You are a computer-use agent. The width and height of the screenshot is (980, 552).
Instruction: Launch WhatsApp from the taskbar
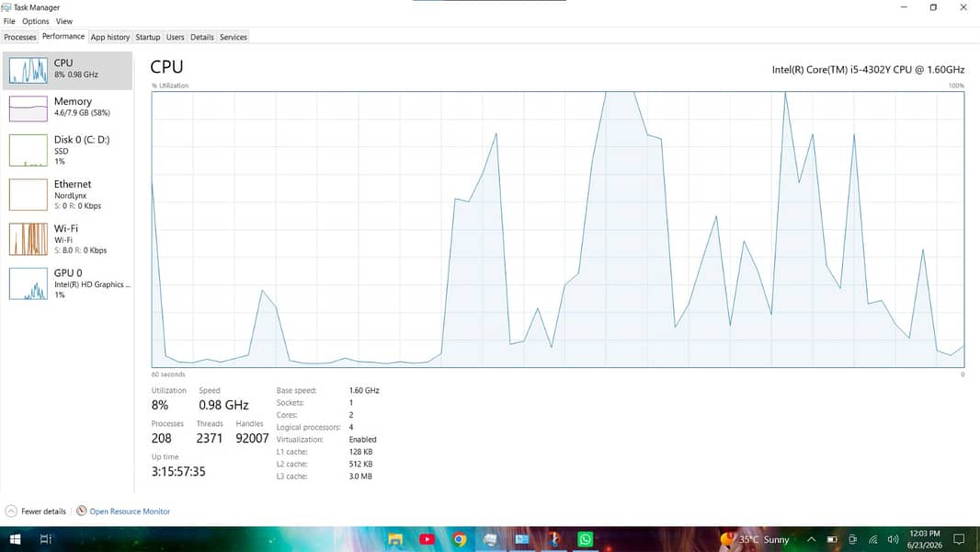(585, 539)
